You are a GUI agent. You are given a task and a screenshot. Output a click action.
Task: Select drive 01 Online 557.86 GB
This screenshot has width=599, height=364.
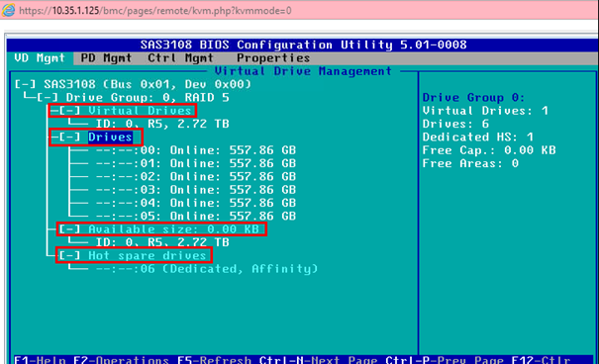[x=196, y=163]
